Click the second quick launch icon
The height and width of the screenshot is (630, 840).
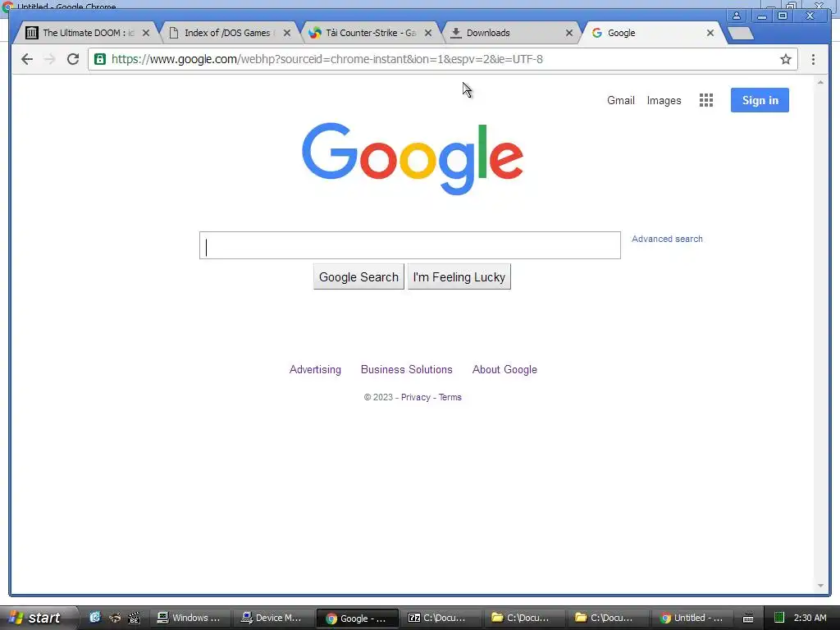coord(115,618)
